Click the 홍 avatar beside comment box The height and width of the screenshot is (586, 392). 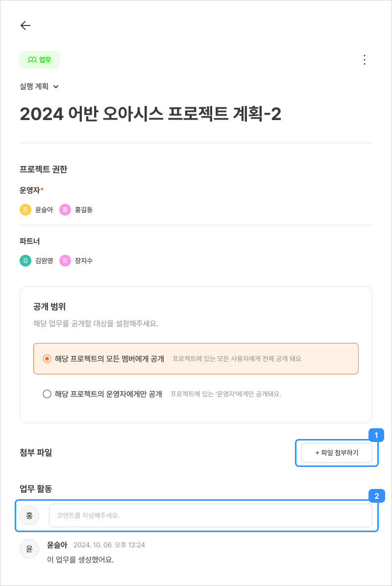[29, 515]
